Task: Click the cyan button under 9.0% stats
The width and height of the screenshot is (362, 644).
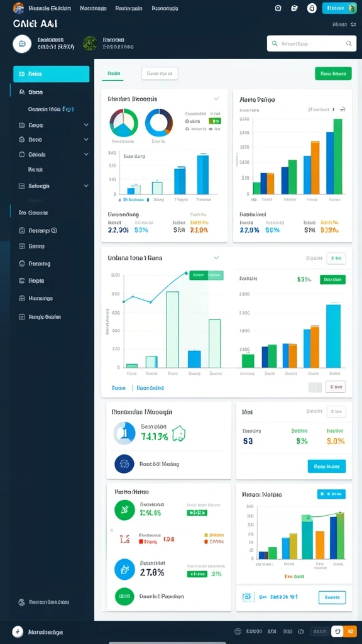Action: pyautogui.click(x=327, y=466)
